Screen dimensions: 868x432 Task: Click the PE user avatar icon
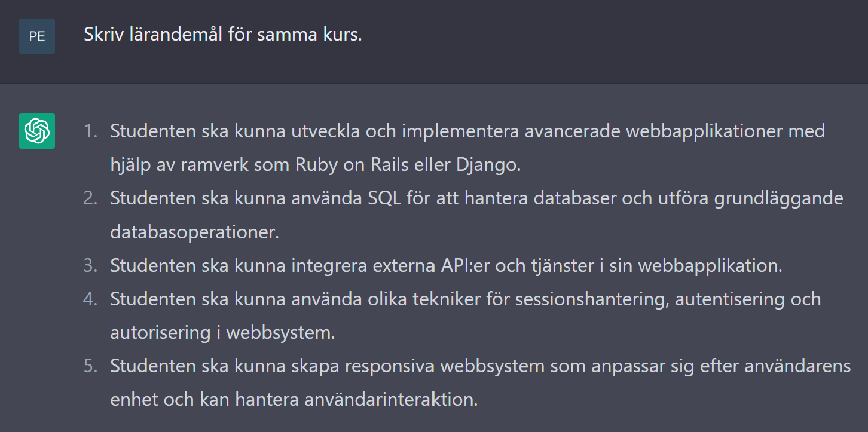(37, 36)
